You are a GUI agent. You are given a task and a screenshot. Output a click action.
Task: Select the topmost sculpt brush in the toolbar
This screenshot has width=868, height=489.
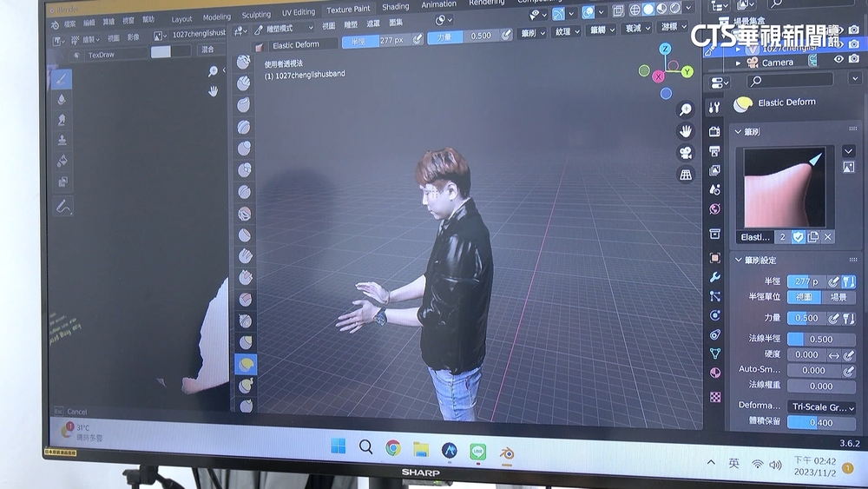pos(243,62)
